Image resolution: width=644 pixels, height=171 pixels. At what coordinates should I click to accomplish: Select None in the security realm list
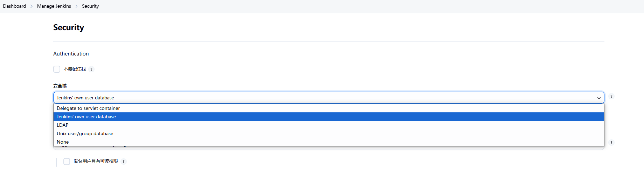pyautogui.click(x=63, y=142)
